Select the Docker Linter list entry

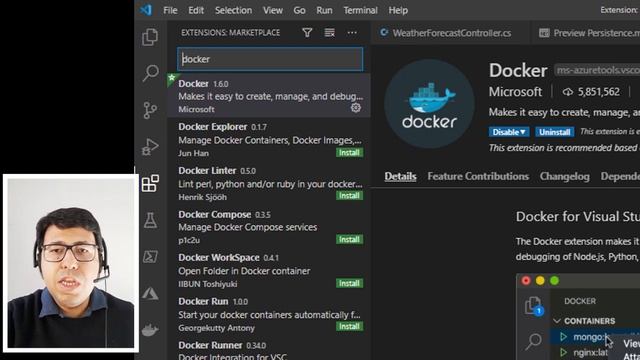(269, 183)
